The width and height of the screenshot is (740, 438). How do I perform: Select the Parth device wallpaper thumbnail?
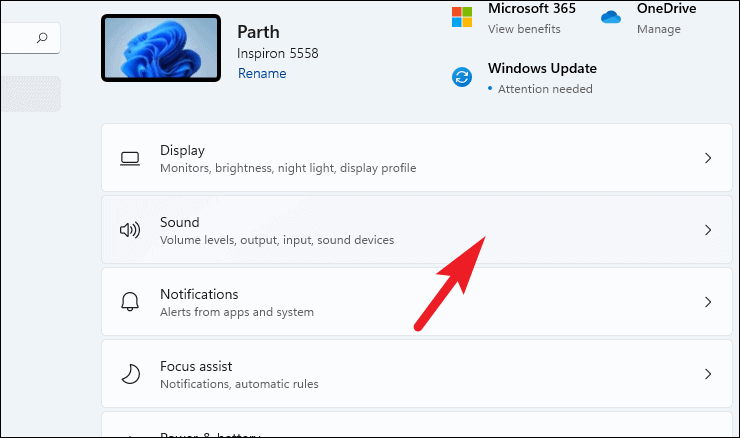pos(161,48)
